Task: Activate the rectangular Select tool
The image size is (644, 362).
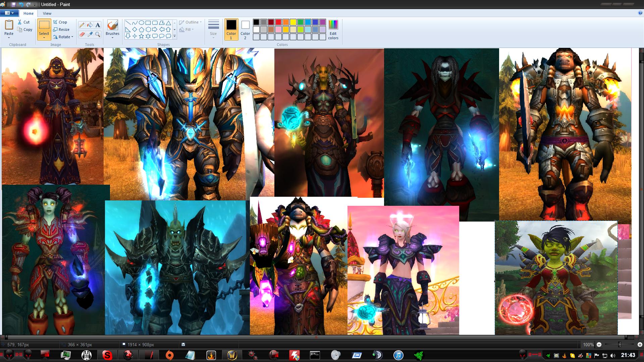Action: click(44, 25)
